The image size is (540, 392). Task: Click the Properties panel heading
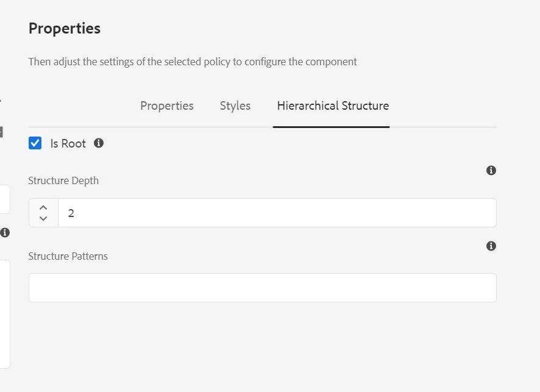pyautogui.click(x=65, y=29)
